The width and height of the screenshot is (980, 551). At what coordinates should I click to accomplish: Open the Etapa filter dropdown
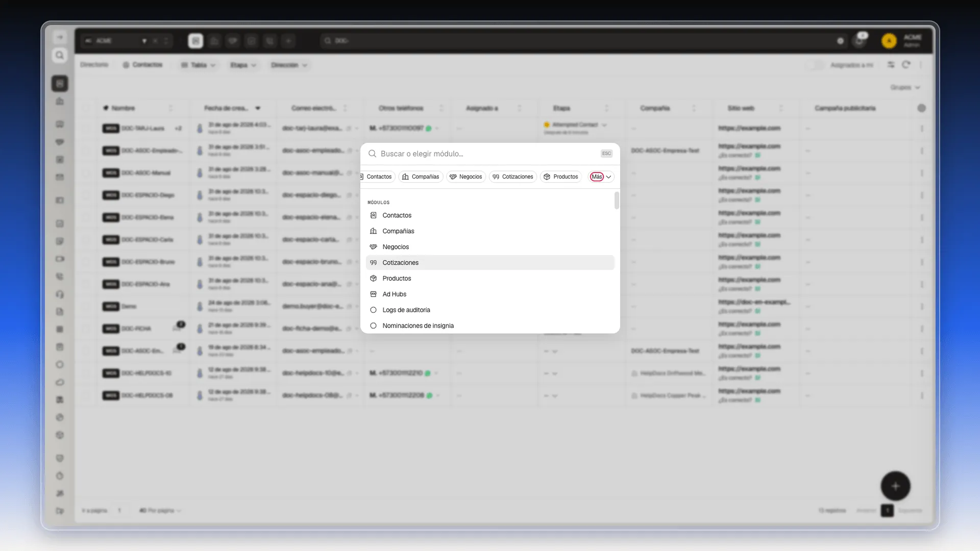(x=243, y=65)
